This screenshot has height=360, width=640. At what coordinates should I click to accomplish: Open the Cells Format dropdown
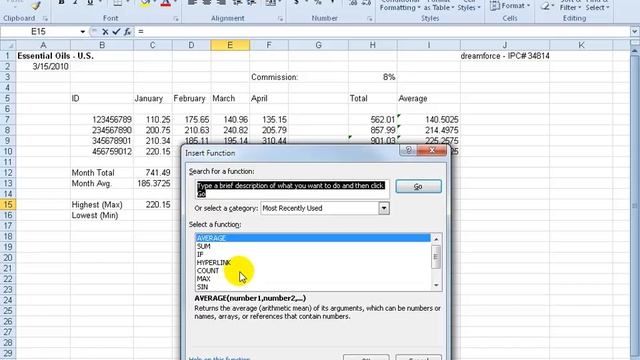pos(510,6)
